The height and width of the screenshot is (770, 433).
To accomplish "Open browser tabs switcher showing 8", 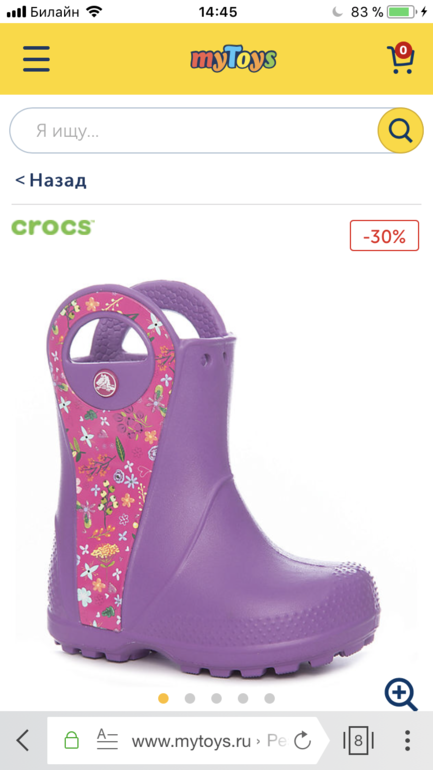I will pyautogui.click(x=358, y=740).
